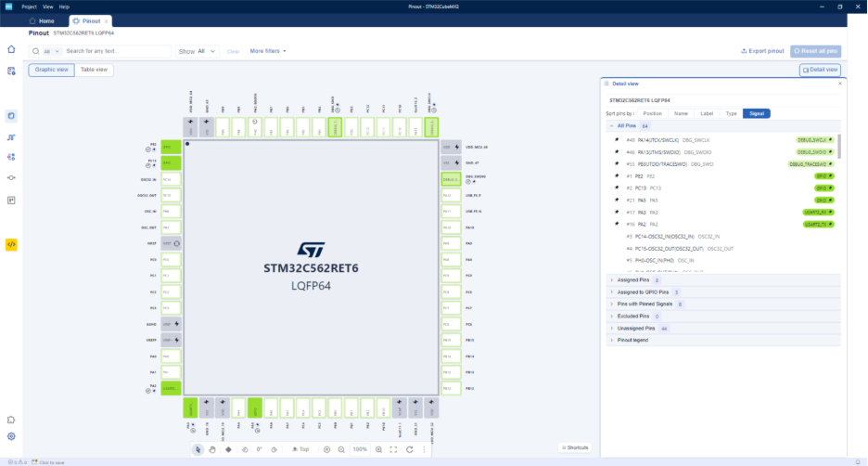Click the Search for any text field

[116, 51]
